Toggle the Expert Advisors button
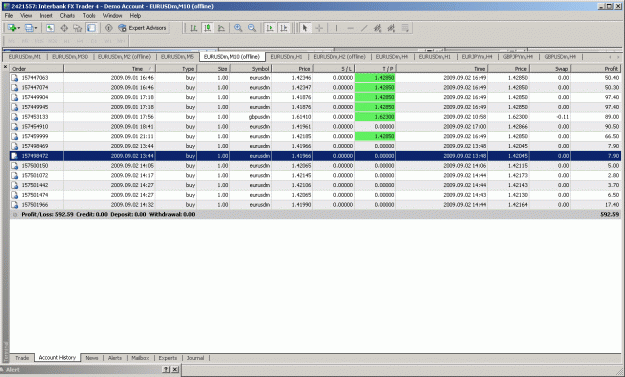The width and height of the screenshot is (625, 377). [143, 28]
